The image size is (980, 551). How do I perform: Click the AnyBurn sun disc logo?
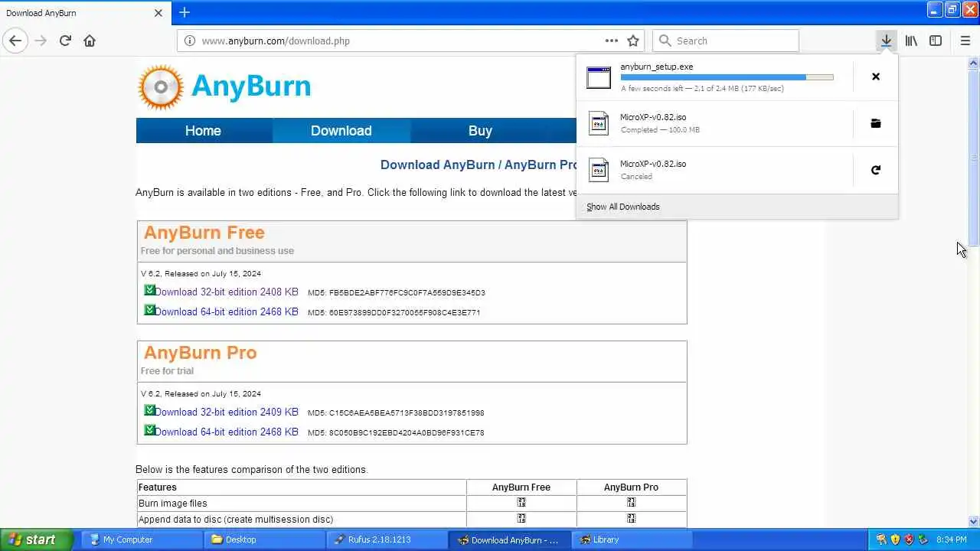tap(161, 87)
